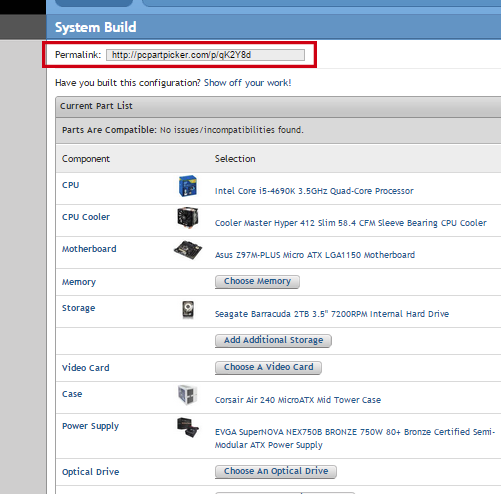Open Intel Core i5-4690K processor link
The image size is (501, 494).
click(x=314, y=191)
